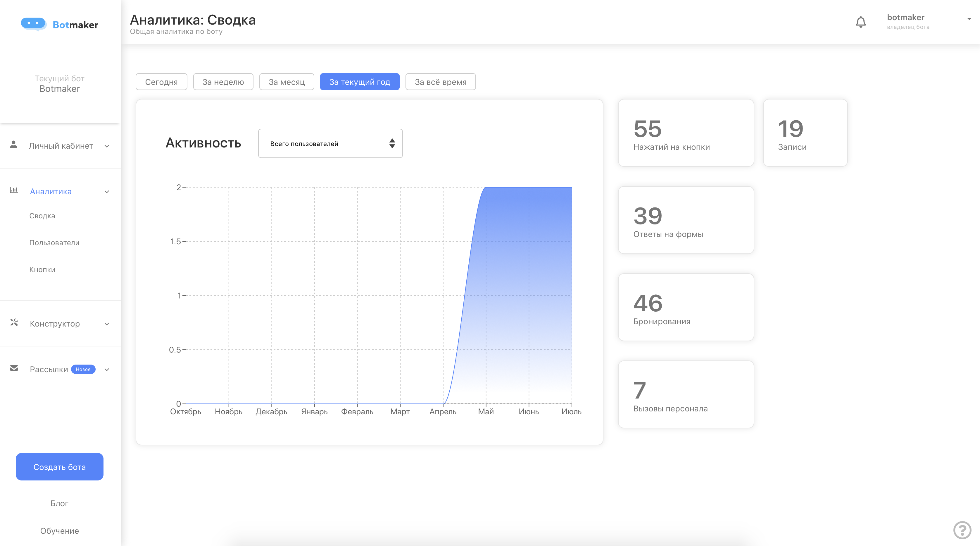
Task: Click the владелец бота role text
Action: 908,28
